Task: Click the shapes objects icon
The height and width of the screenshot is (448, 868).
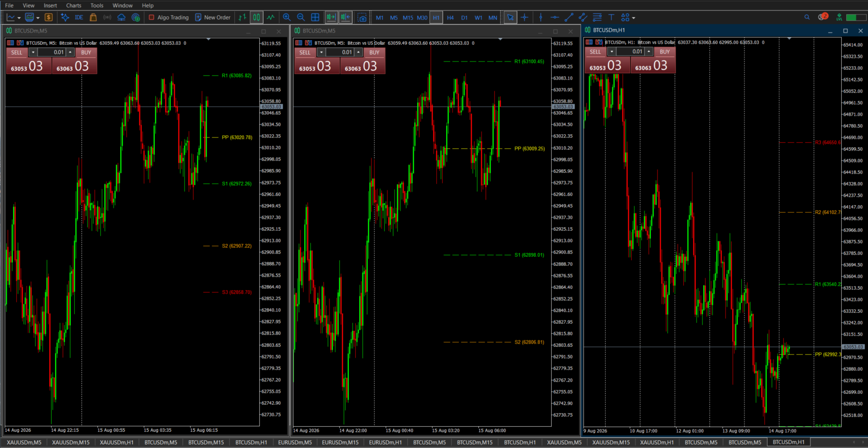Action: click(625, 17)
